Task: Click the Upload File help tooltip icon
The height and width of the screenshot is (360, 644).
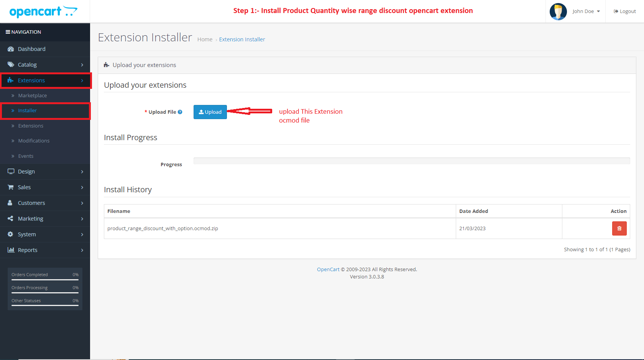Action: pyautogui.click(x=180, y=111)
